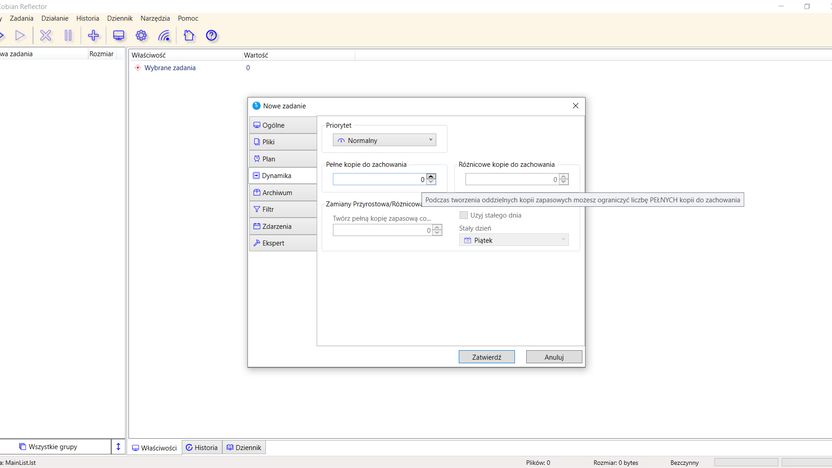The height and width of the screenshot is (468, 832).
Task: Toggle the Użyj stałego dnia checkbox
Action: click(x=463, y=215)
